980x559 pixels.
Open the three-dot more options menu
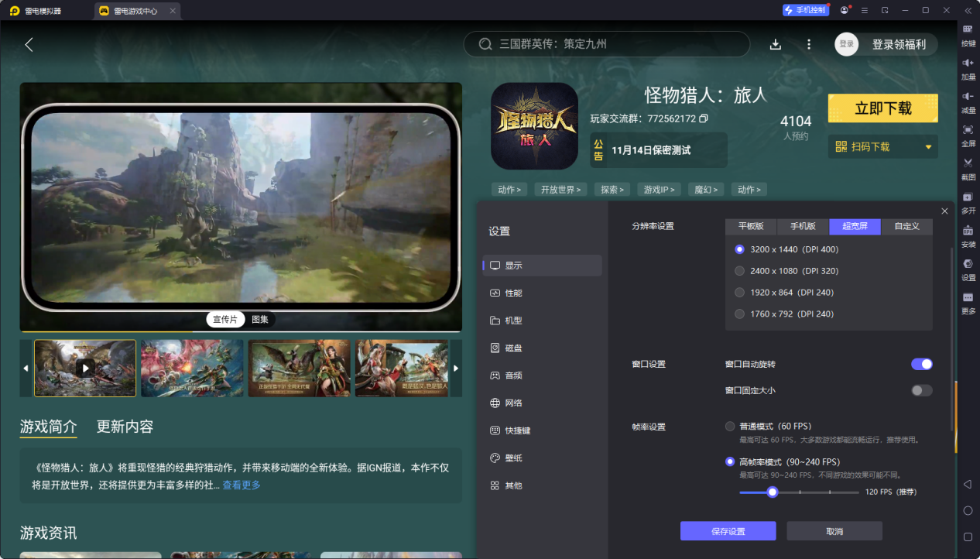809,44
